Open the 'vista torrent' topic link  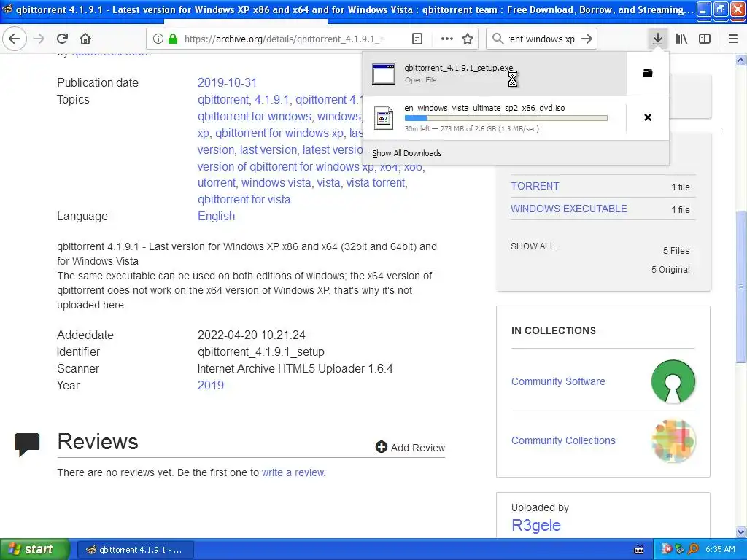pyautogui.click(x=376, y=182)
